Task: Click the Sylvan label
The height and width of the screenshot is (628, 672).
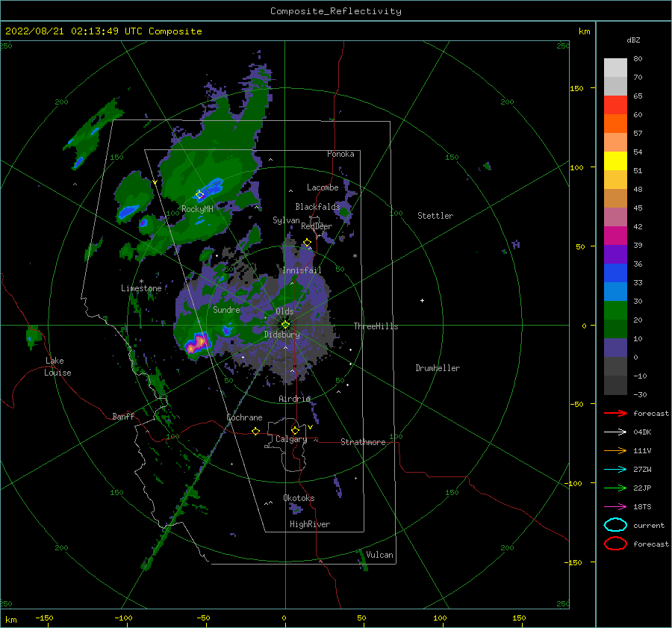Action: click(x=286, y=220)
